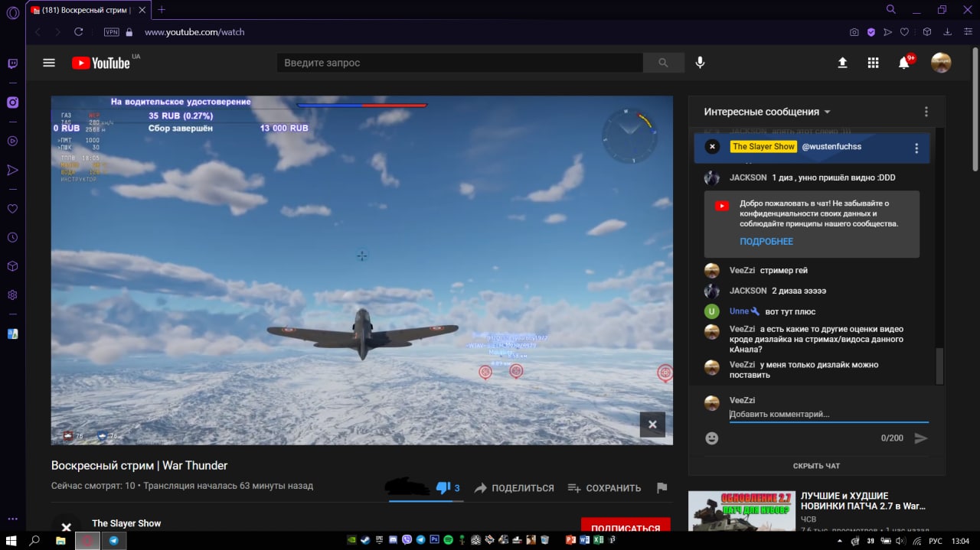Open the YouTube apps grid
The image size is (980, 550).
(x=873, y=63)
